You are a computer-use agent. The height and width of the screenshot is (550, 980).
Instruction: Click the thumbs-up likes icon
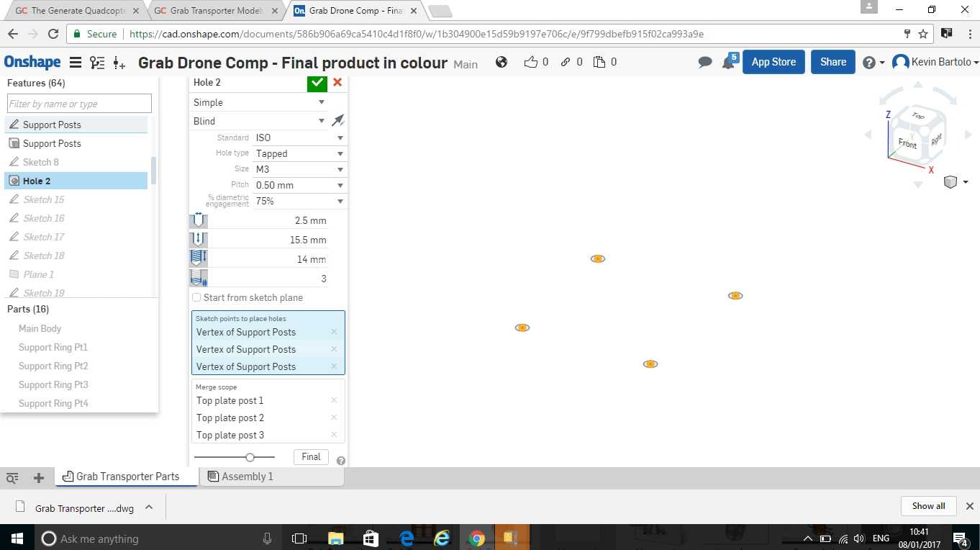click(531, 62)
